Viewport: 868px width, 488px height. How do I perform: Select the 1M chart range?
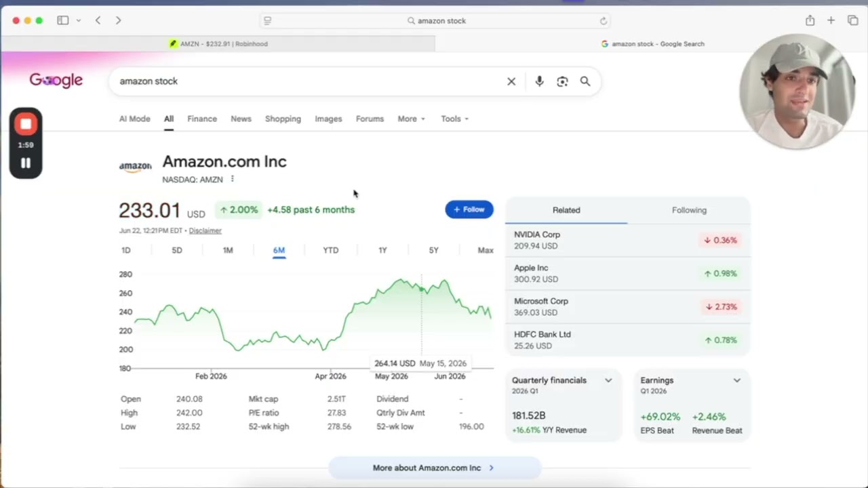pyautogui.click(x=228, y=250)
